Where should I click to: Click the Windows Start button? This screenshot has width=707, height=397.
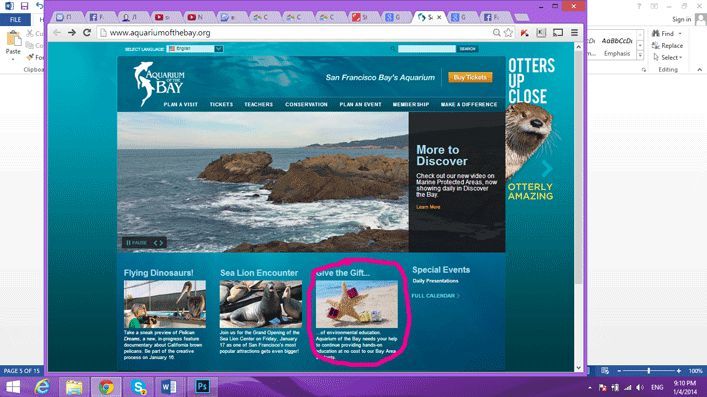point(13,387)
